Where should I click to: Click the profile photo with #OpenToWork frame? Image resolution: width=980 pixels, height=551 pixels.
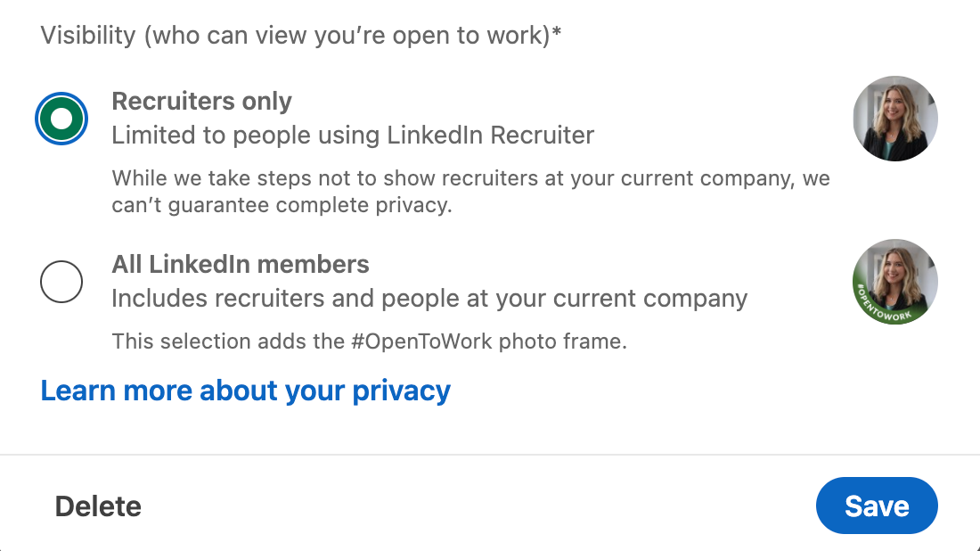[894, 282]
